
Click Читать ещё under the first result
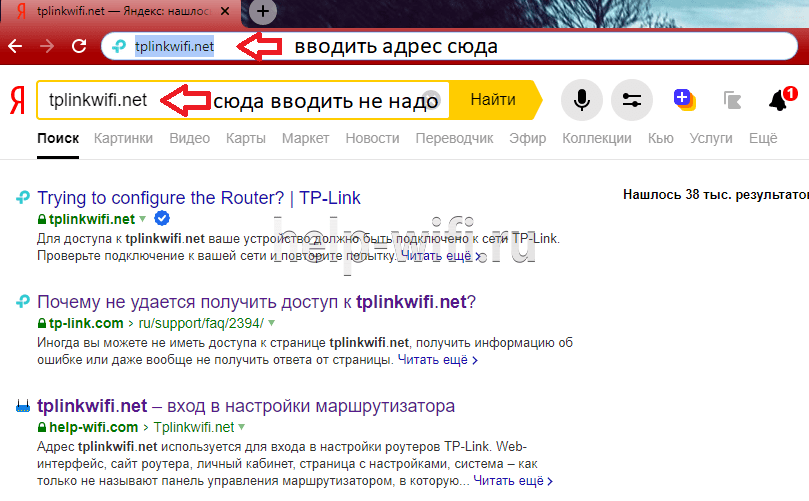[441, 256]
